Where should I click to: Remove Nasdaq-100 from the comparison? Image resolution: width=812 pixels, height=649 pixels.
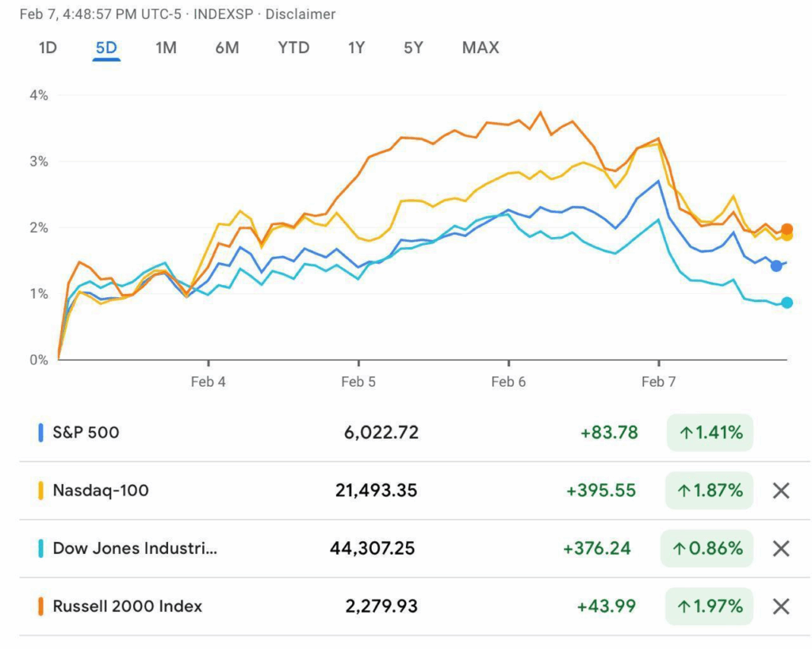point(781,491)
